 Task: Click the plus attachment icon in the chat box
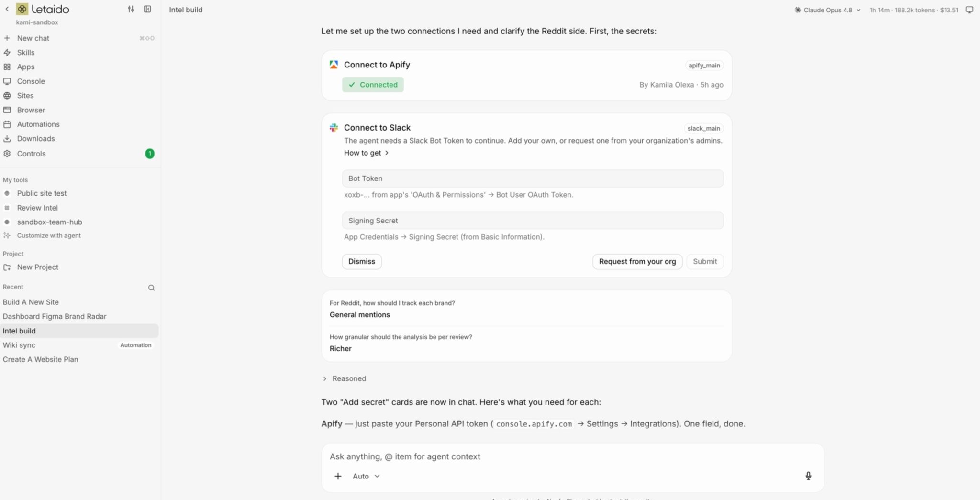pyautogui.click(x=338, y=476)
